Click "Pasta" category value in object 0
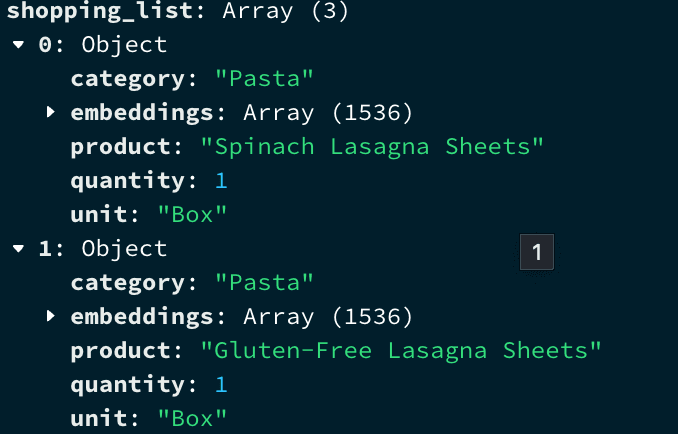Viewport: 678px width, 434px height. (x=258, y=79)
